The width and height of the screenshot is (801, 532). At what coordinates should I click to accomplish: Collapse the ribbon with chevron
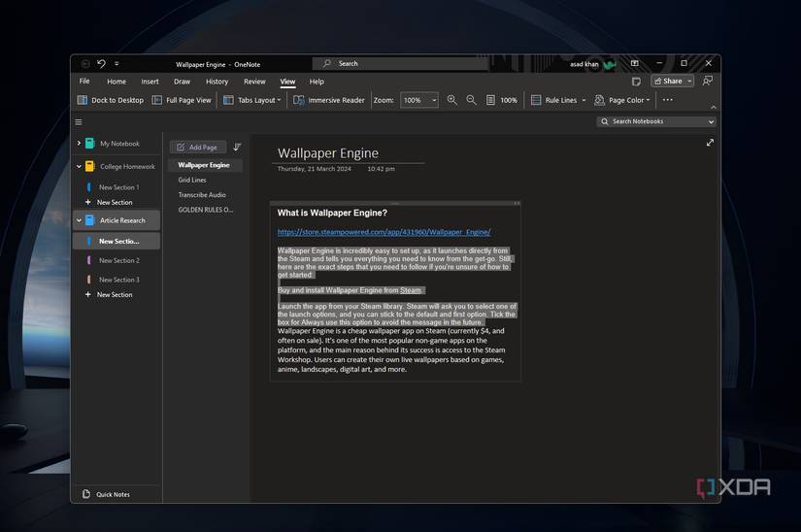[x=714, y=107]
